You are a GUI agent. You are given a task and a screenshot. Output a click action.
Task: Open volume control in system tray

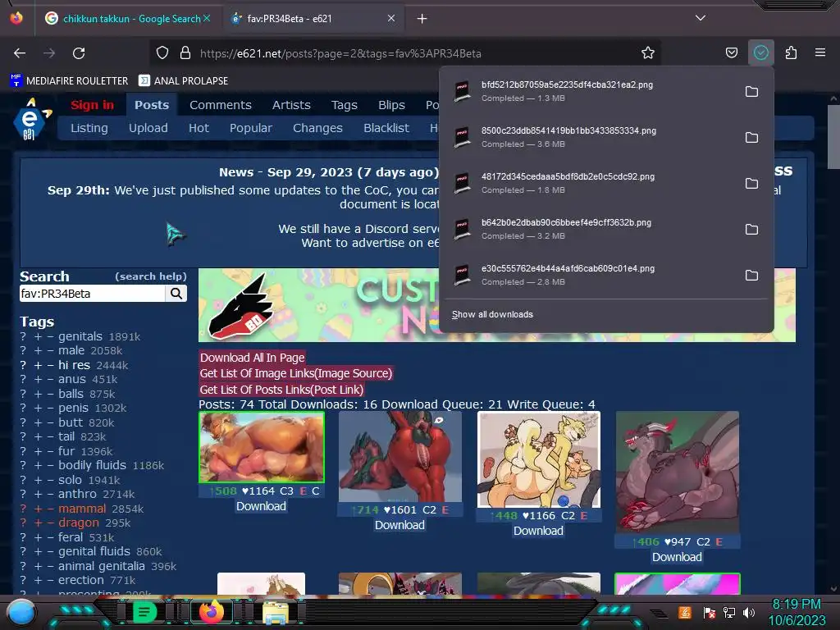pos(748,612)
